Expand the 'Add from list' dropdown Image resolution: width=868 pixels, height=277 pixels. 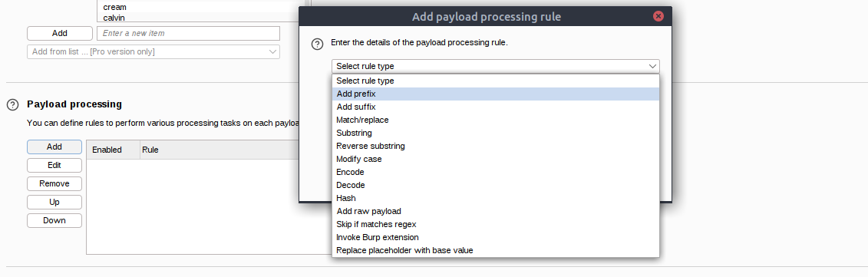(x=153, y=51)
